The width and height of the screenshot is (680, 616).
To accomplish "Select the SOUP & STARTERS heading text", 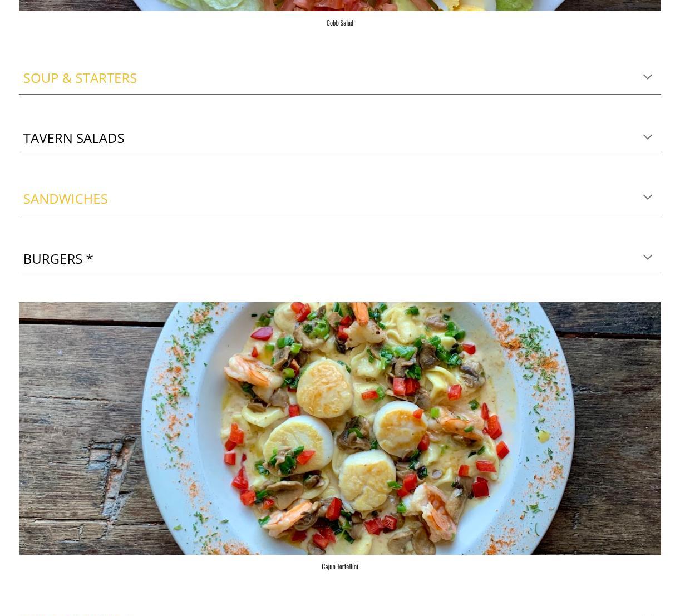I will coord(80,78).
